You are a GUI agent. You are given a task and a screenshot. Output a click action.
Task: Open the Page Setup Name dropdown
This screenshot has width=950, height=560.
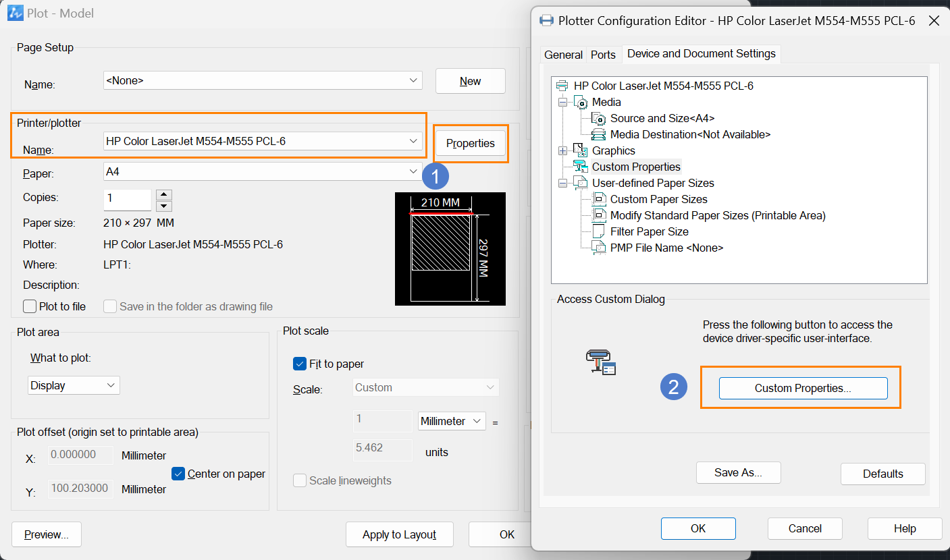pyautogui.click(x=263, y=80)
